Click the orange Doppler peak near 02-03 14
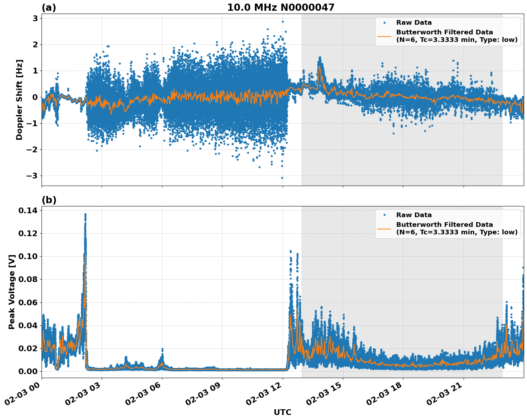Viewport: 527px width, 420px height. click(x=320, y=66)
